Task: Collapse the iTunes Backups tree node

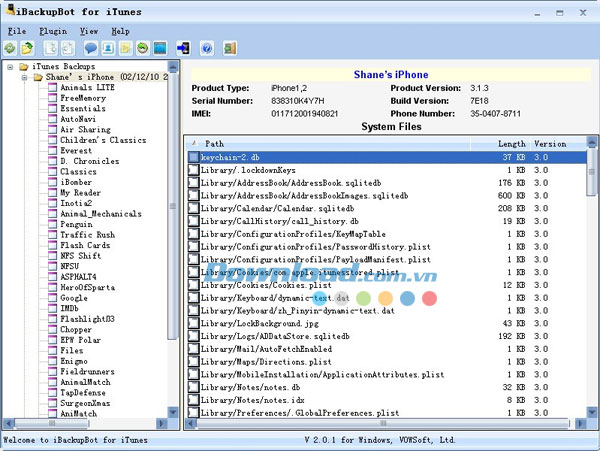Action: coord(10,67)
